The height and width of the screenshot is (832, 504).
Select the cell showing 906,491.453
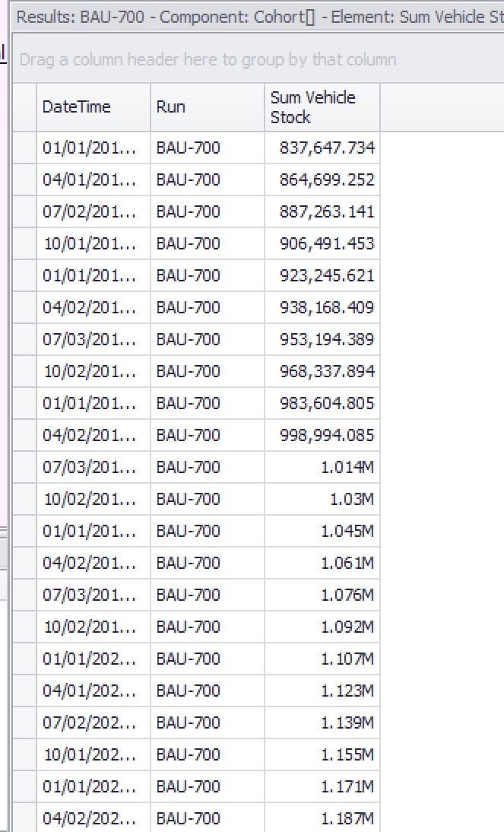click(x=322, y=243)
